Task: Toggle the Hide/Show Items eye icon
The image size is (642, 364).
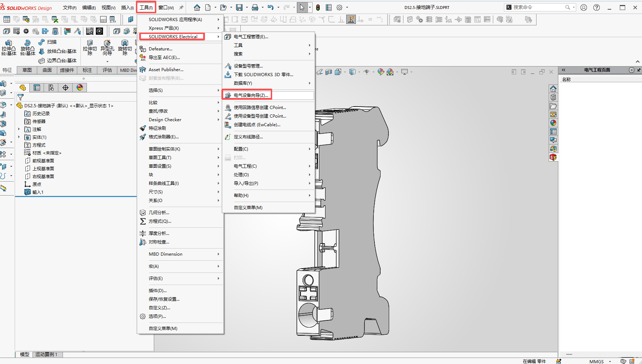Action: point(366,72)
